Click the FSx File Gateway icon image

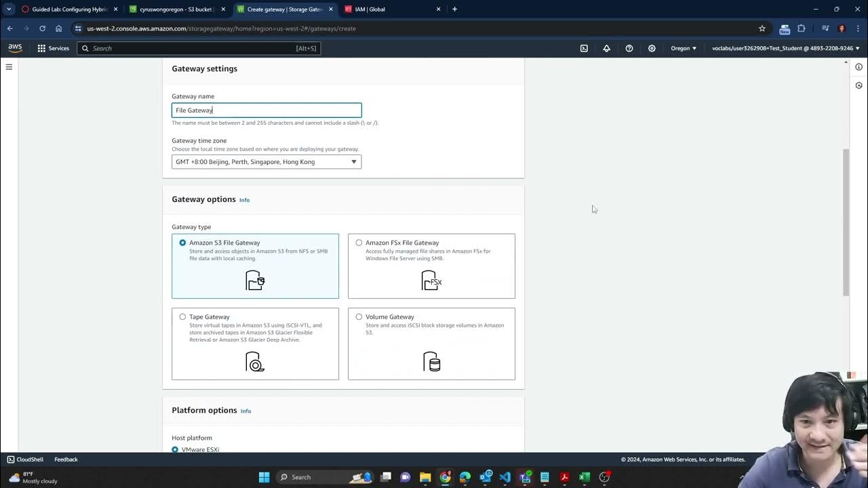431,280
